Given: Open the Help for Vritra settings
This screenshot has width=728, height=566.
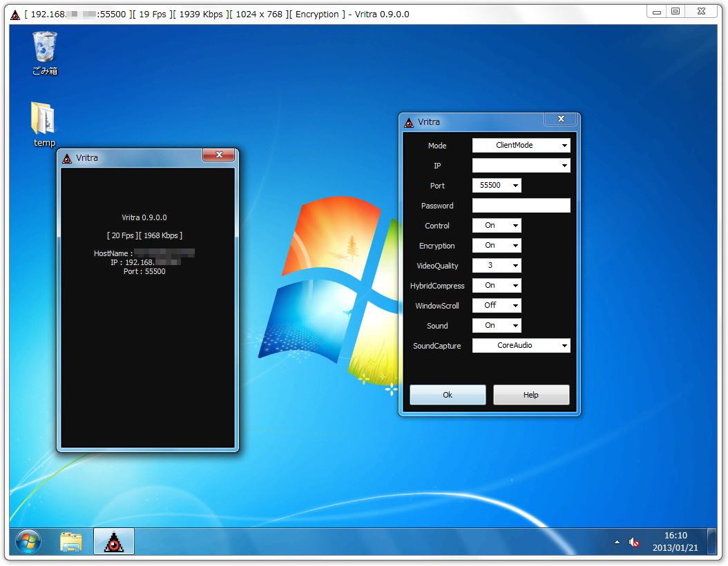Looking at the screenshot, I should (x=530, y=394).
